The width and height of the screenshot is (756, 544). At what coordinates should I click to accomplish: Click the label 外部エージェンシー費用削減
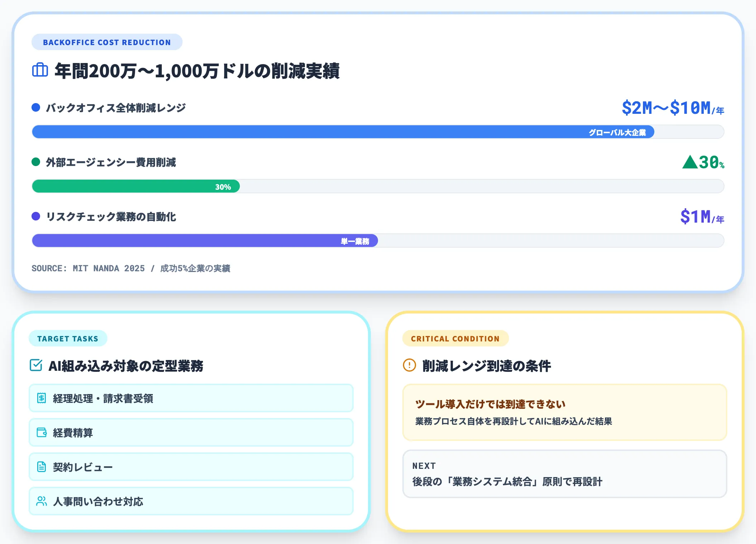[111, 162]
